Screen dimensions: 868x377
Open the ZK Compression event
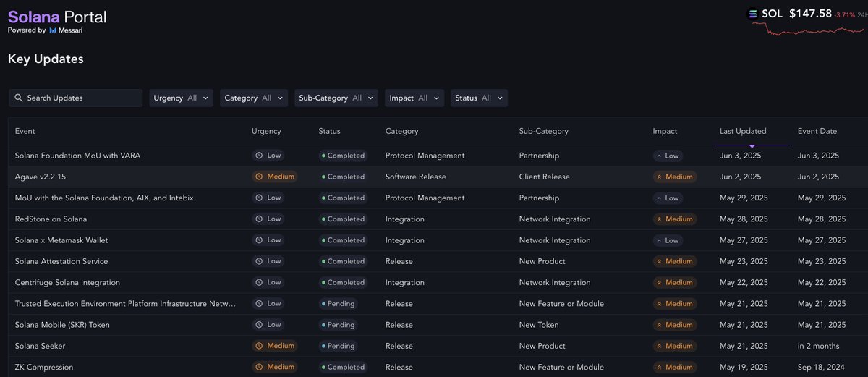point(44,367)
